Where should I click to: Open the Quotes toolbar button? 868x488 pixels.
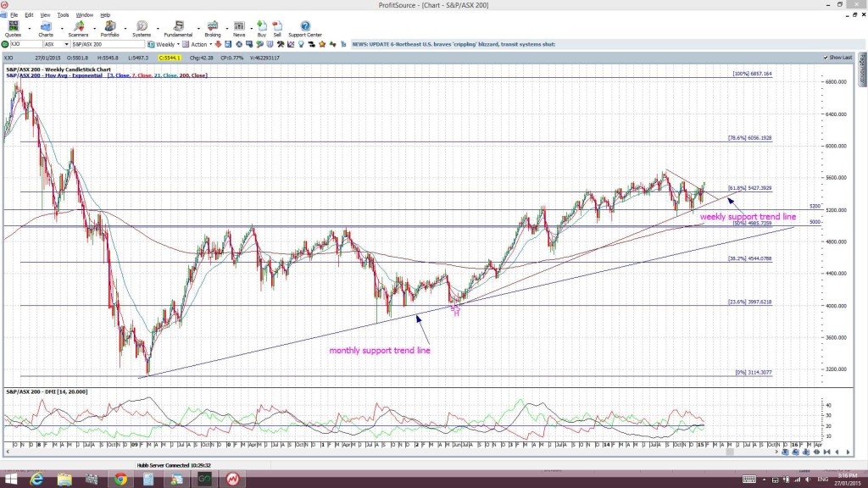pos(14,29)
